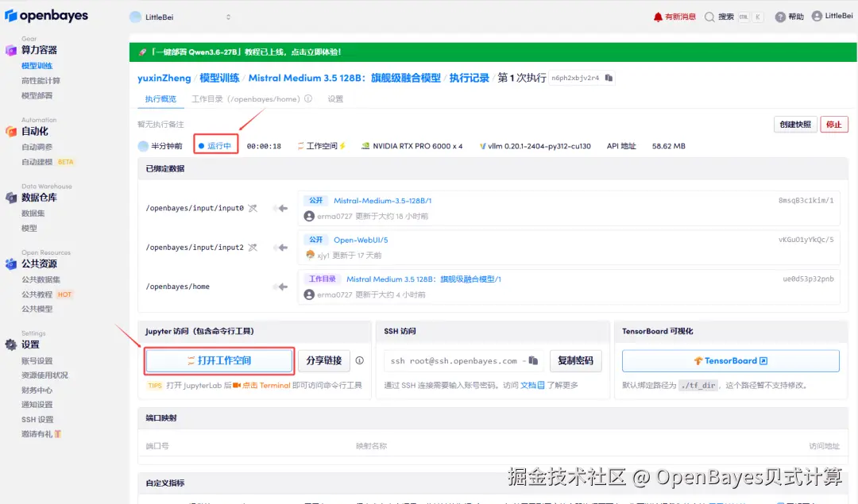Viewport: 858px width, 504px height.
Task: Copy execution ID n6ph2xbjv2r4 via clipboard icon
Action: click(609, 78)
